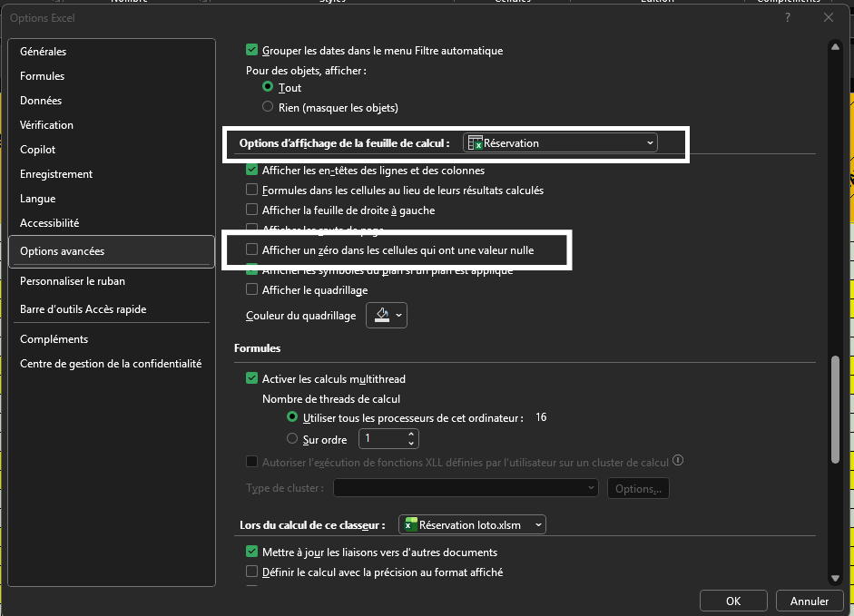Open the Couleur du quadrillage color picker
This screenshot has width=854, height=616.
coord(399,316)
